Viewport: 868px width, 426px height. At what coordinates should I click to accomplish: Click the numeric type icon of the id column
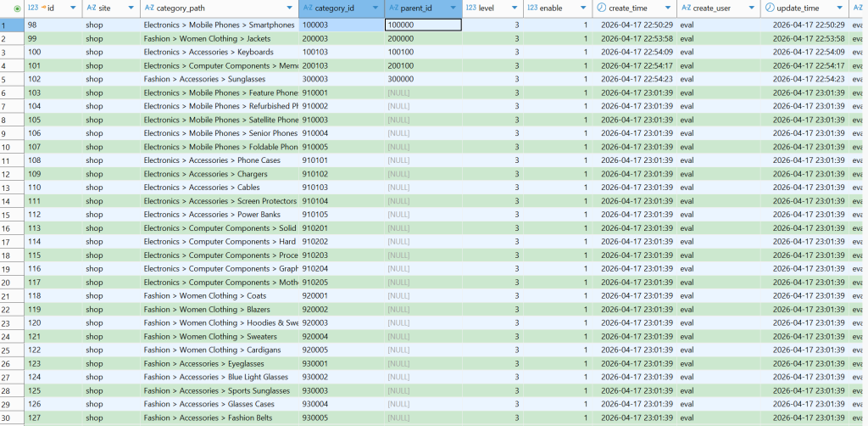coord(32,8)
